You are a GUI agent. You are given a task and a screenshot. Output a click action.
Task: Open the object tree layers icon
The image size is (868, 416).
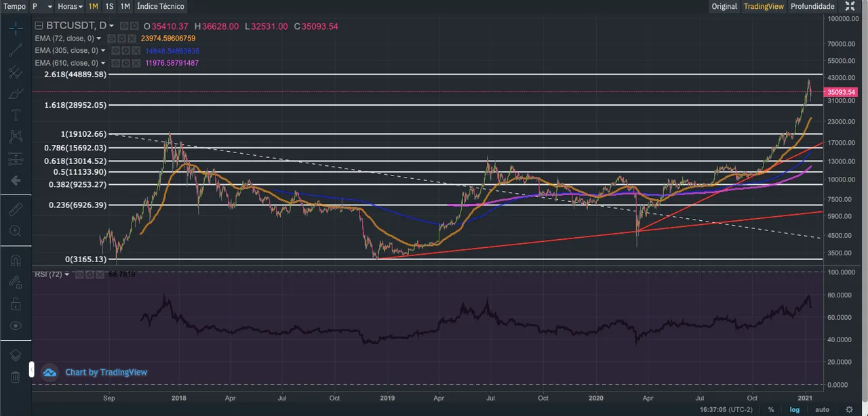tap(16, 355)
